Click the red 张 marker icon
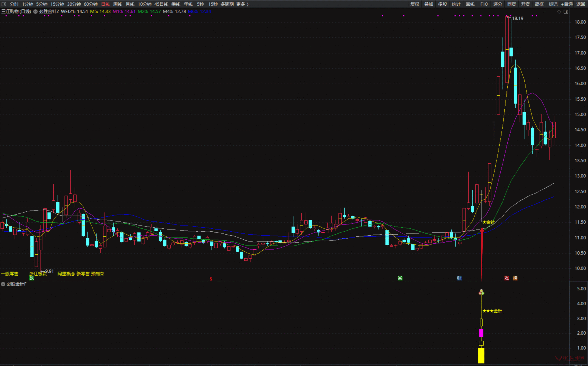 point(507,278)
